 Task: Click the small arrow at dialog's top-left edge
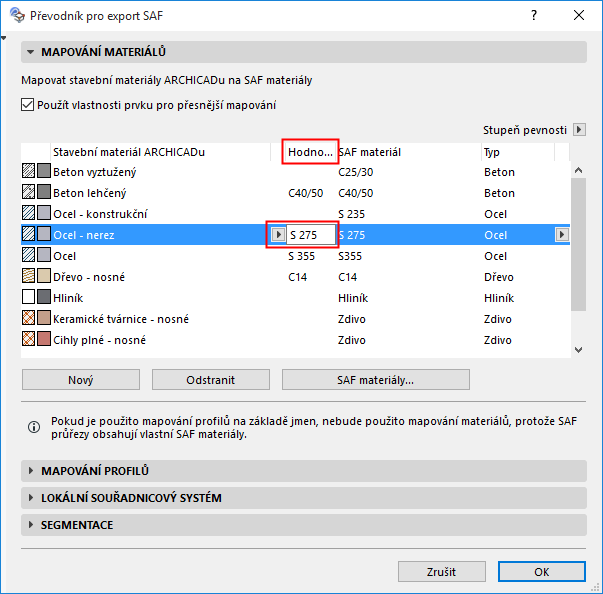pyautogui.click(x=3, y=38)
